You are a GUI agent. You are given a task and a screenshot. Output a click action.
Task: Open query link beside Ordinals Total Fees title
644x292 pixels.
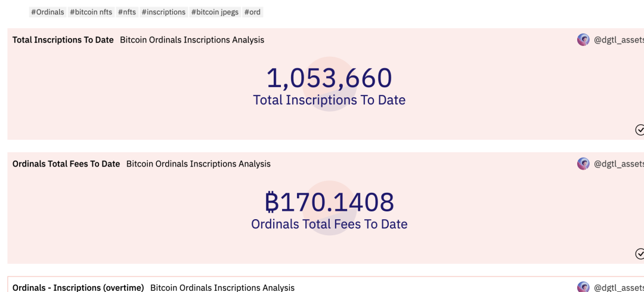199,164
